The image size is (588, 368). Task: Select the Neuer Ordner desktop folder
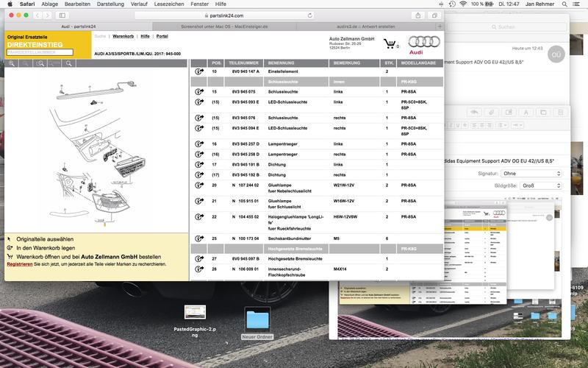[x=258, y=319]
